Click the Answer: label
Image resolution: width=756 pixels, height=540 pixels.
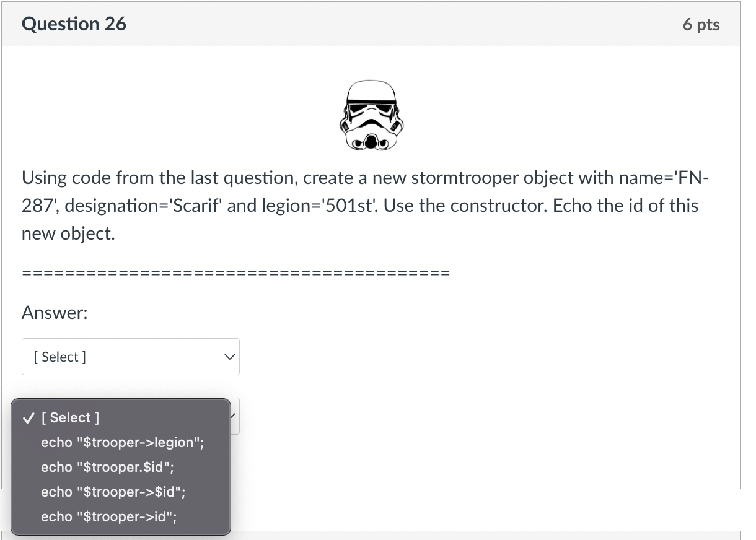coord(55,313)
